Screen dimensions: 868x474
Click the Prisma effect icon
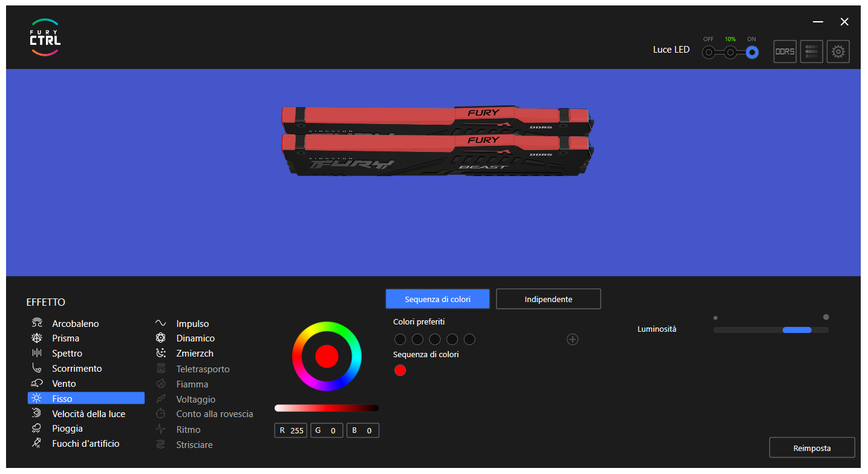click(37, 338)
